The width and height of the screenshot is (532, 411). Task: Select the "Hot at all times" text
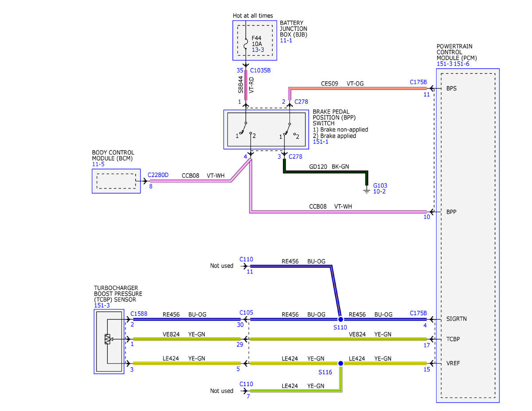[253, 16]
